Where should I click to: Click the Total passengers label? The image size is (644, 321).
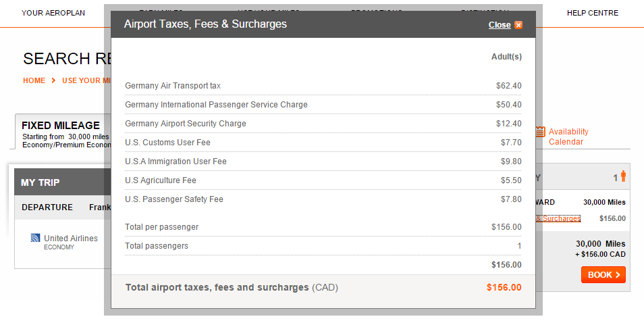coord(157,246)
